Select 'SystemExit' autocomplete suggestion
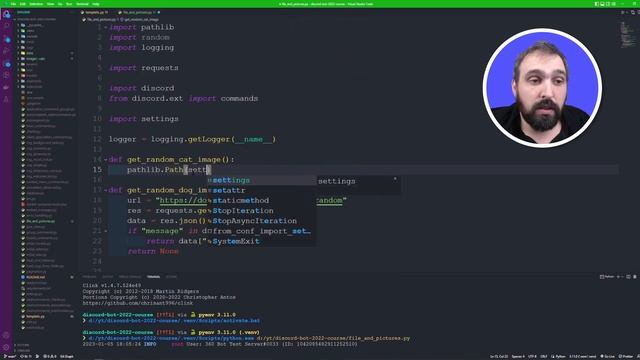 pos(262,241)
